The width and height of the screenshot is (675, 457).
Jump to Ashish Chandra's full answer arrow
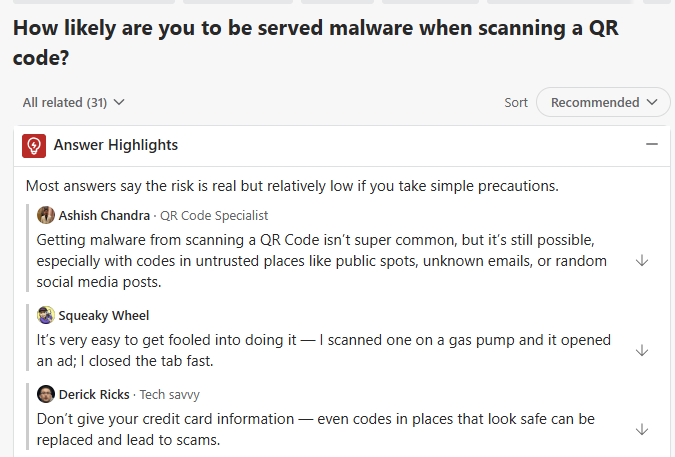[642, 260]
